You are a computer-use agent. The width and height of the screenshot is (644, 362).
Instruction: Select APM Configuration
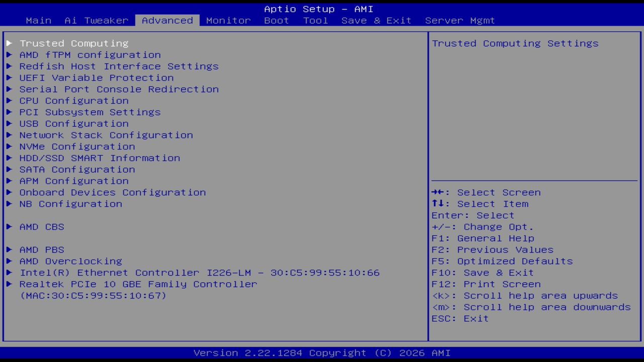74,181
